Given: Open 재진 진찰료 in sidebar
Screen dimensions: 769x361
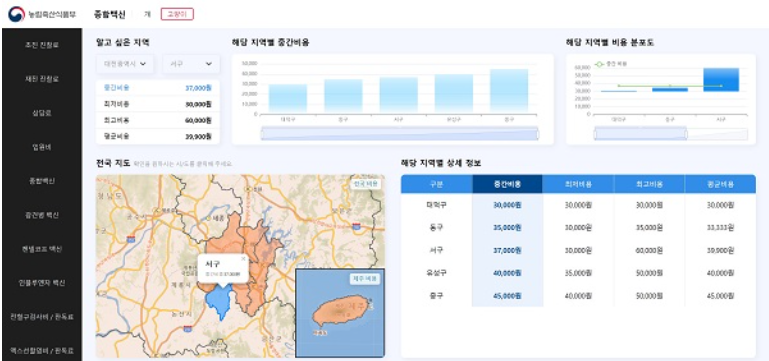Looking at the screenshot, I should pos(42,79).
